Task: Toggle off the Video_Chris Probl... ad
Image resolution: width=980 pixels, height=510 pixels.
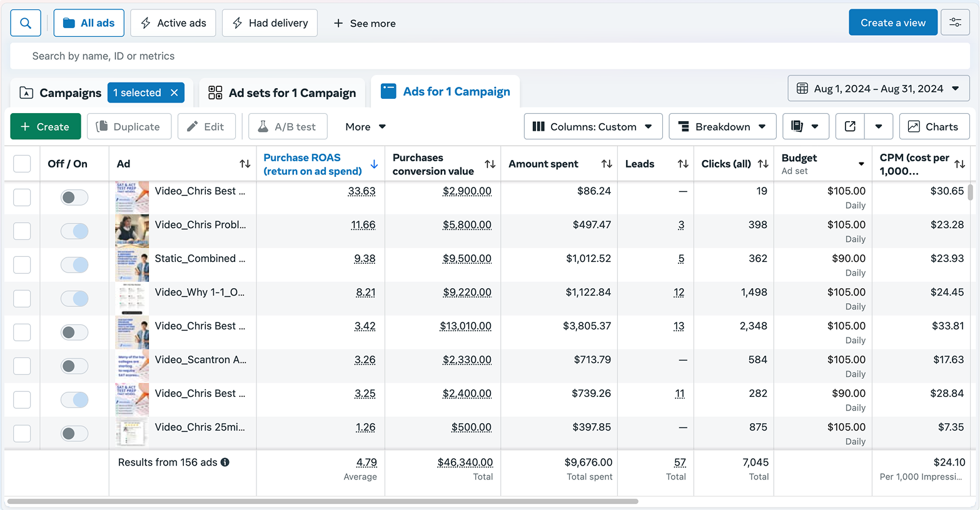Action: 74,231
